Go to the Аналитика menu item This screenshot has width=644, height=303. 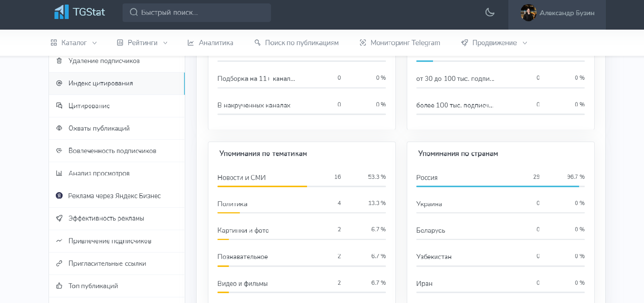click(x=211, y=43)
